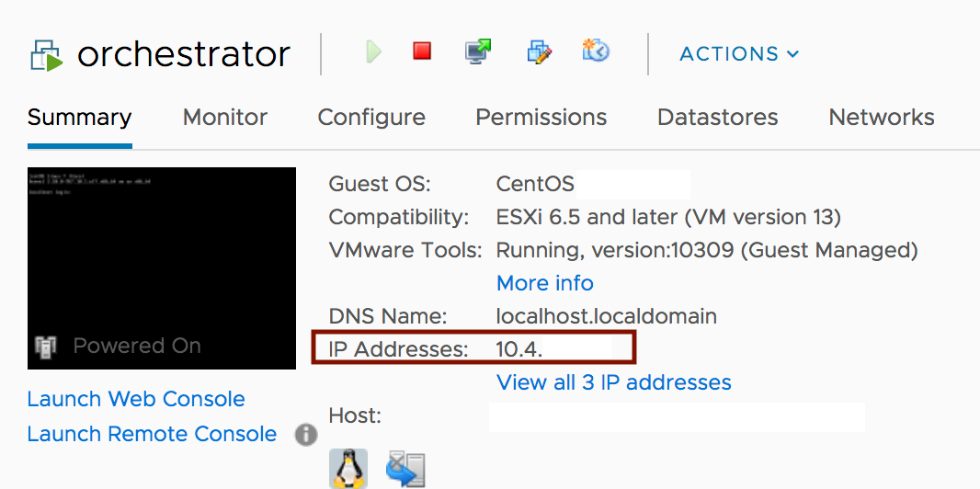Open the ACTIONS dropdown menu
The image size is (980, 489).
739,54
